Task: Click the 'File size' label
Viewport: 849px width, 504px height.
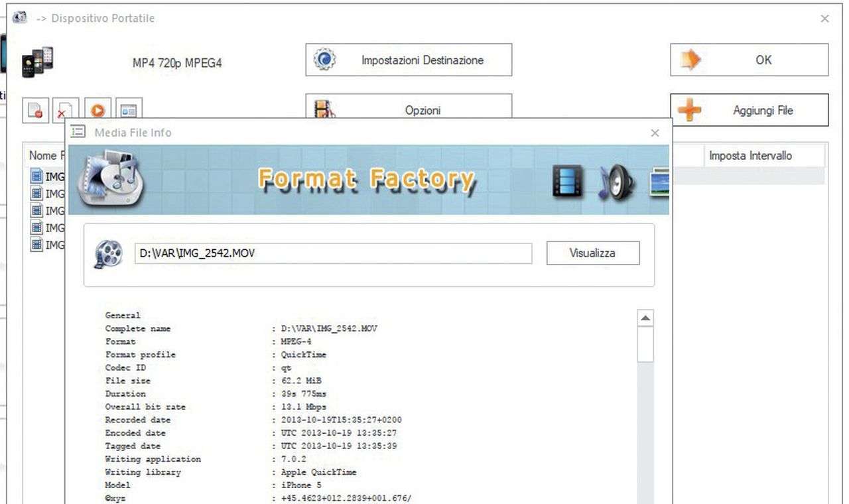Action: (x=128, y=381)
